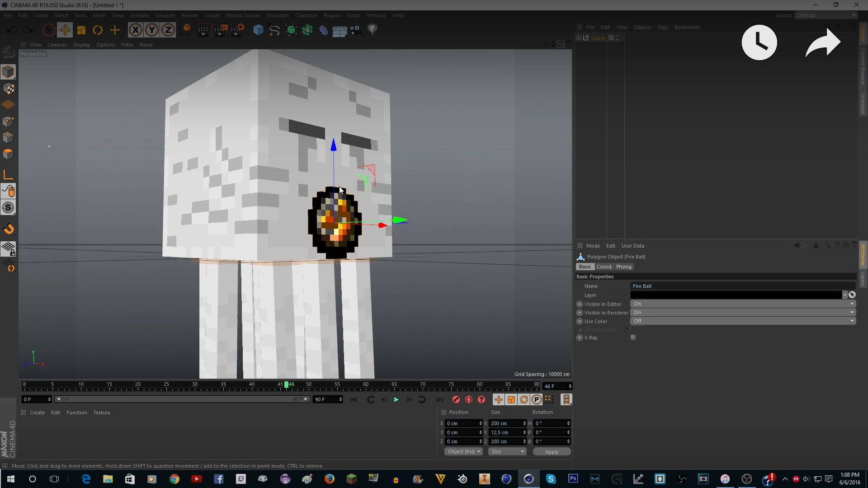Toggle Y axis lock
The image size is (868, 488).
(x=152, y=30)
